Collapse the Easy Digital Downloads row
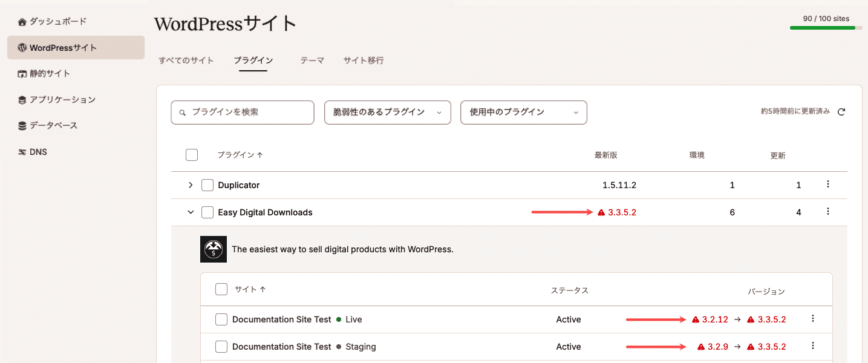Viewport: 868px width, 363px height. (191, 212)
